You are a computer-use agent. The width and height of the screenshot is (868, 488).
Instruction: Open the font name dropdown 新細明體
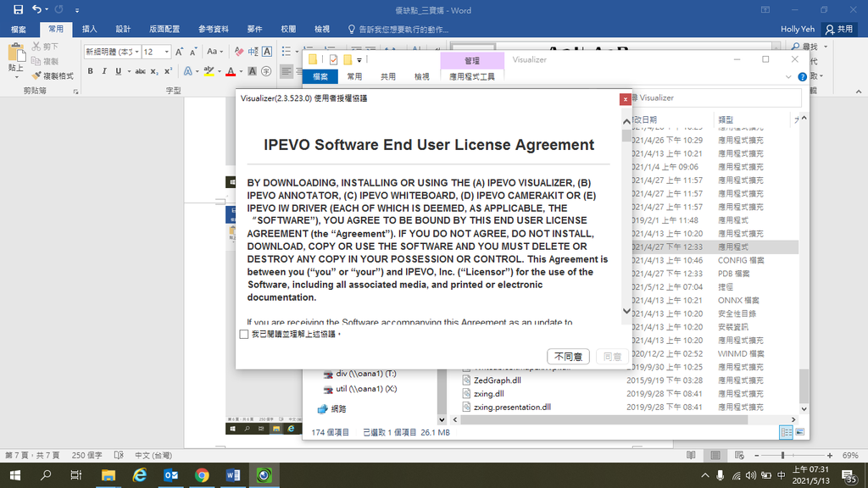[136, 52]
